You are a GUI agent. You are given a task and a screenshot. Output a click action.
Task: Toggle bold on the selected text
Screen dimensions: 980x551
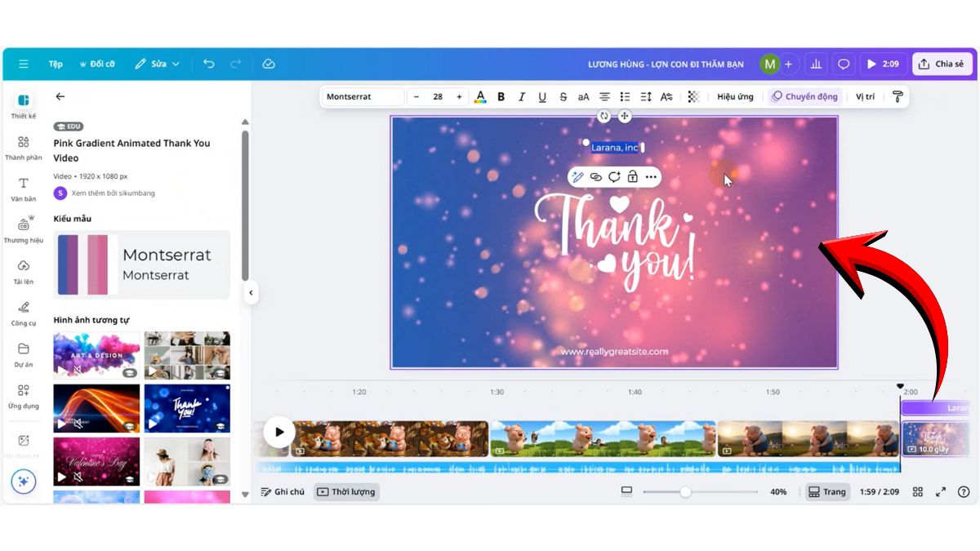(501, 96)
